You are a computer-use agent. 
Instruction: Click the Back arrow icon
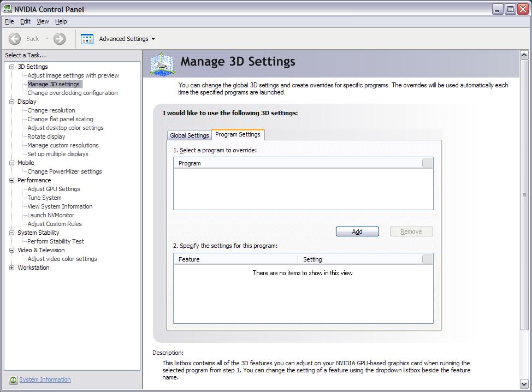tap(15, 39)
